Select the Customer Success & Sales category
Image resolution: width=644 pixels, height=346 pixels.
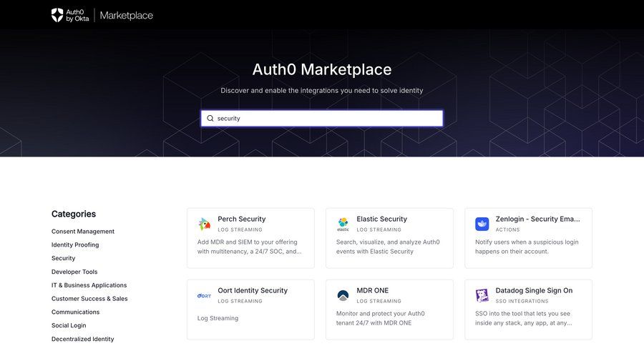(89, 299)
